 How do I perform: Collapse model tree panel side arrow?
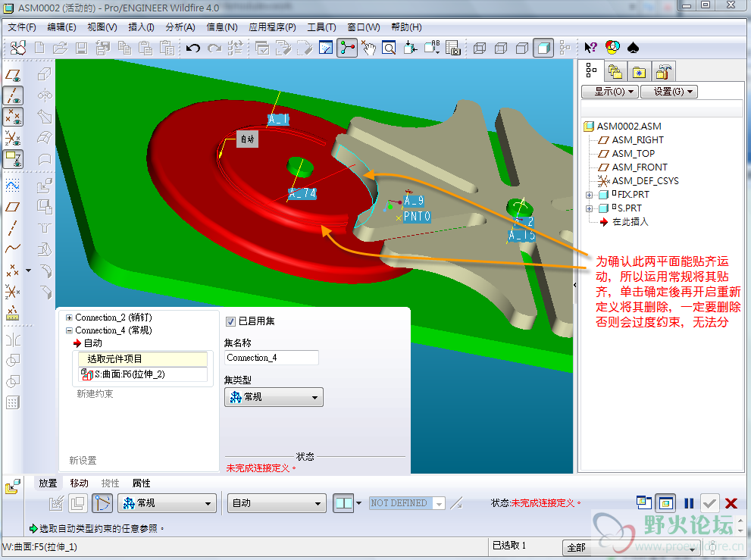[x=574, y=285]
